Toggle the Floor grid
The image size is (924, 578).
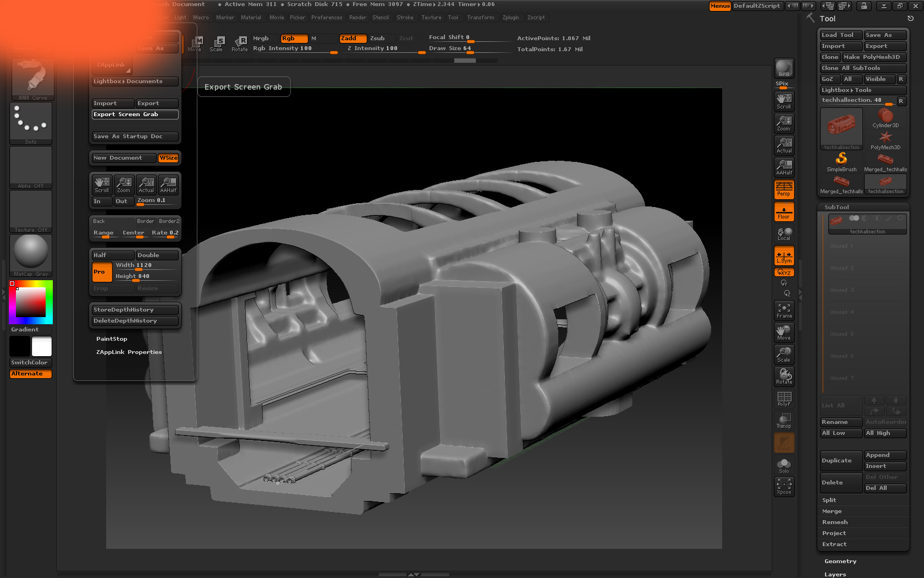[x=784, y=211]
